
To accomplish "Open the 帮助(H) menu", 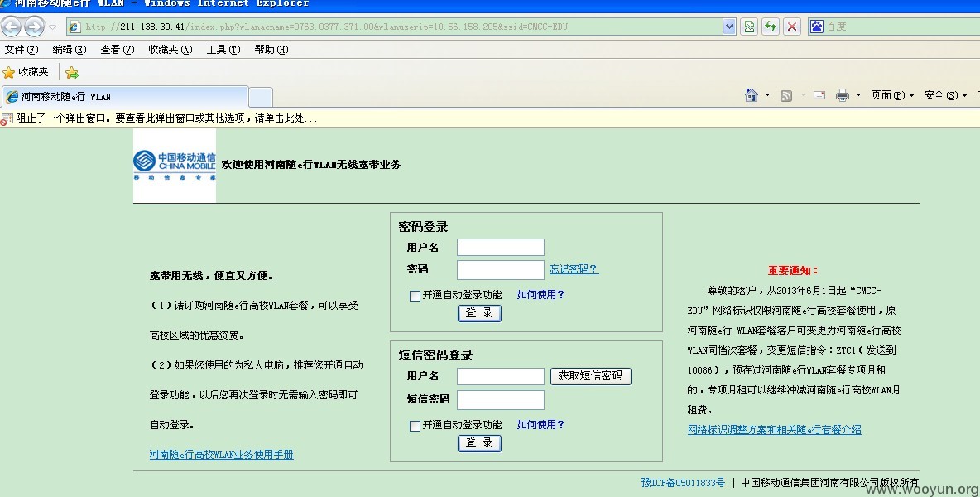I will (x=271, y=50).
